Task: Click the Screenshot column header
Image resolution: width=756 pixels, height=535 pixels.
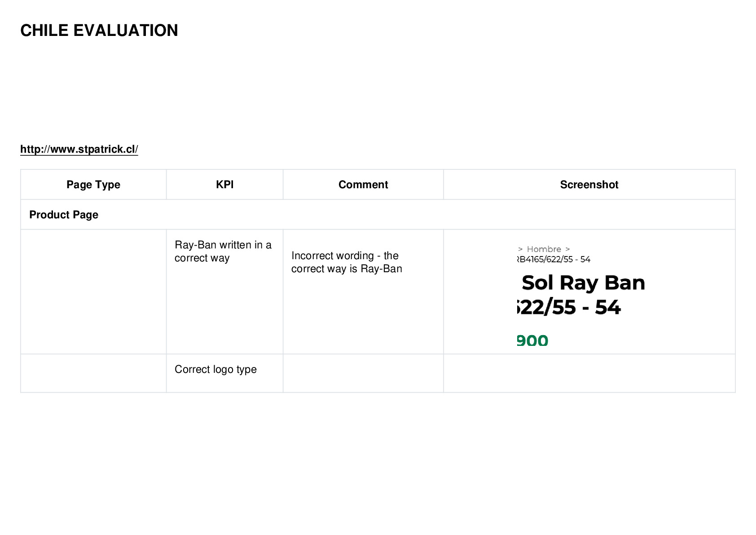Action: (589, 185)
